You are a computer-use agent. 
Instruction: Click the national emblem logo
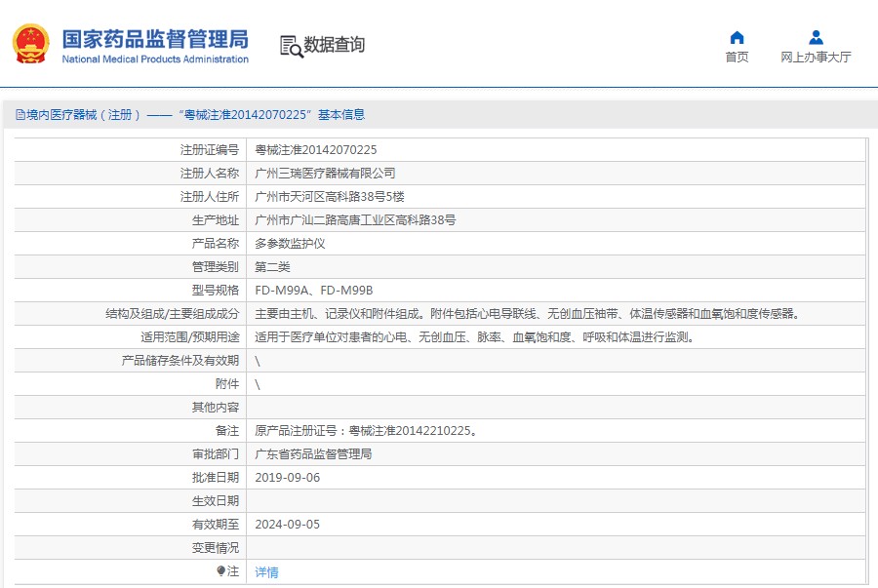[31, 44]
